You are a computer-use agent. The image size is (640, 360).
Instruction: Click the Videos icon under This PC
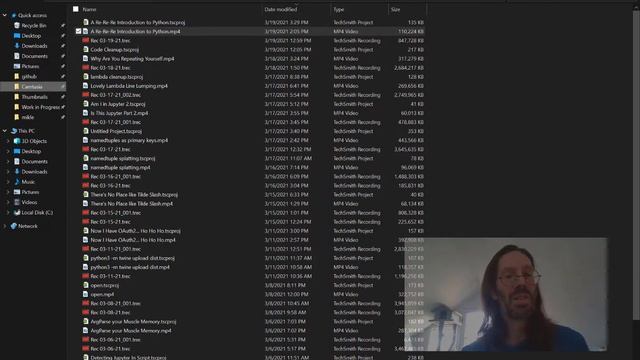17,202
